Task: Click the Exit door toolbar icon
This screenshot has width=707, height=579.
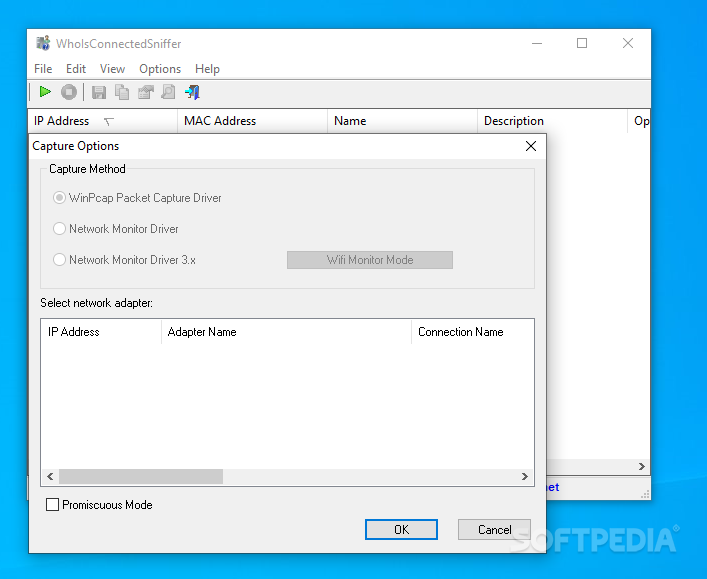Action: coord(193,92)
